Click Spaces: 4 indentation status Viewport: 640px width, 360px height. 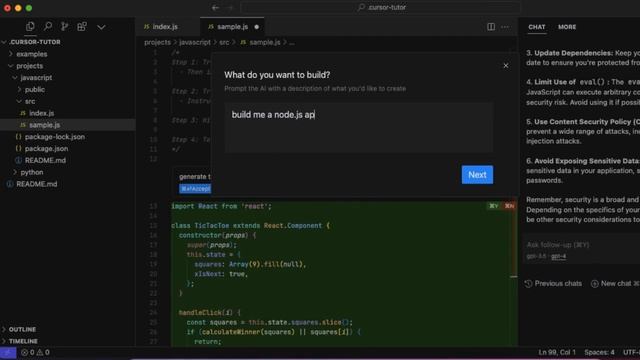point(599,352)
